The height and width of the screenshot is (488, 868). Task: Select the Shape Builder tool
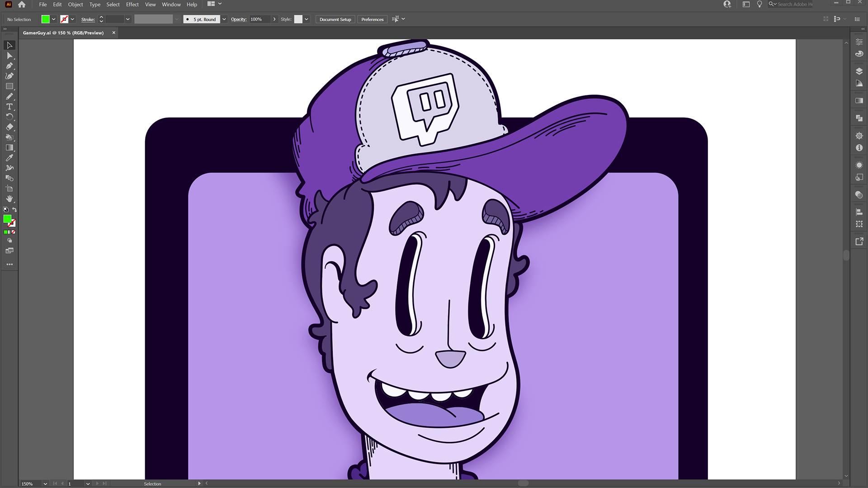click(9, 178)
